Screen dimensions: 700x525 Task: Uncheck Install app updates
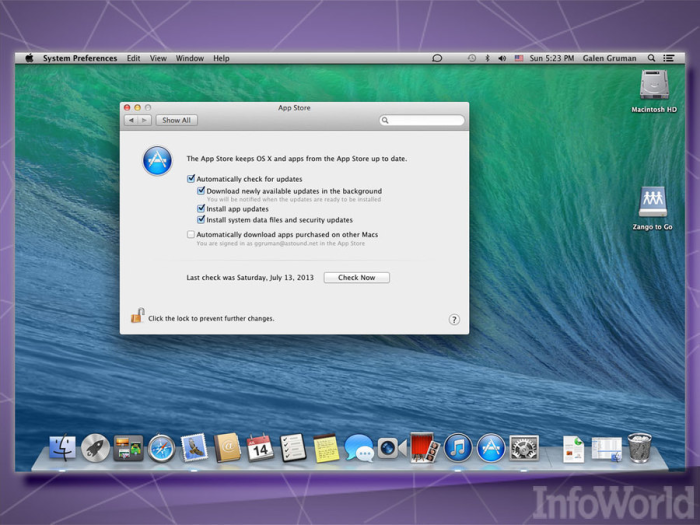tap(201, 208)
